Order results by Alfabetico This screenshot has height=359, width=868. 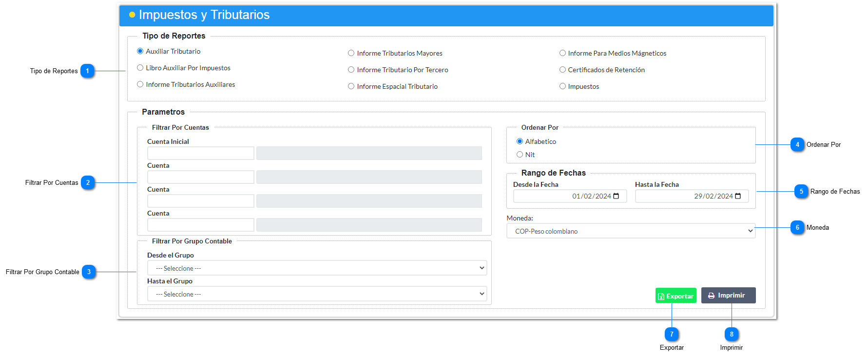click(x=520, y=141)
